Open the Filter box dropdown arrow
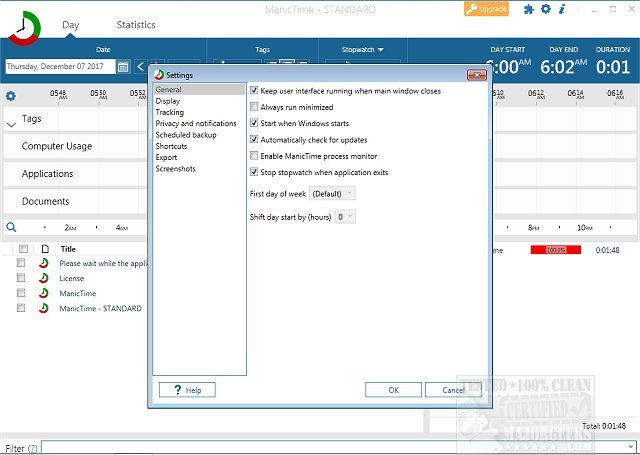640x455 pixels. [x=631, y=447]
